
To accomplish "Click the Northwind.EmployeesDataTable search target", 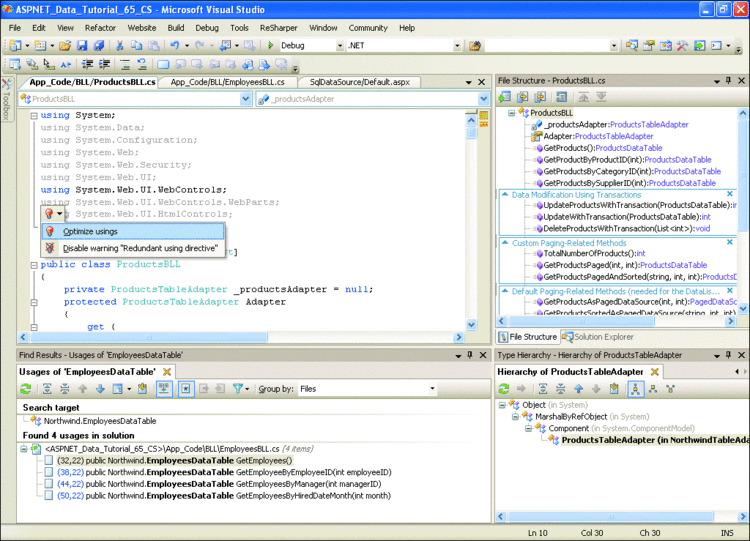I will click(x=100, y=421).
